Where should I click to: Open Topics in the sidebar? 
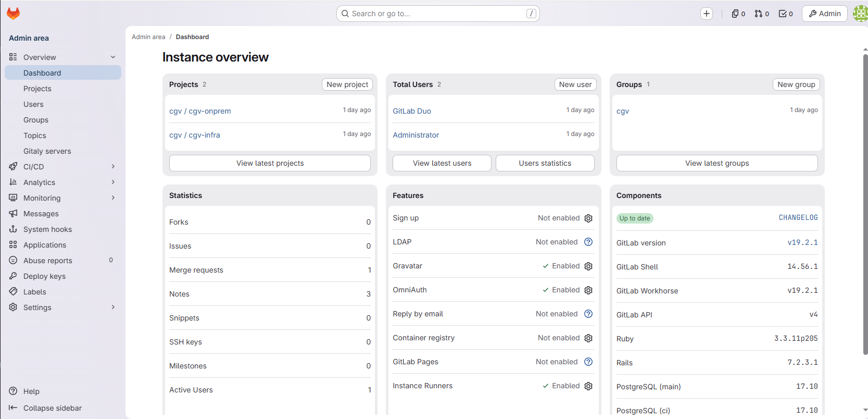pyautogui.click(x=63, y=135)
